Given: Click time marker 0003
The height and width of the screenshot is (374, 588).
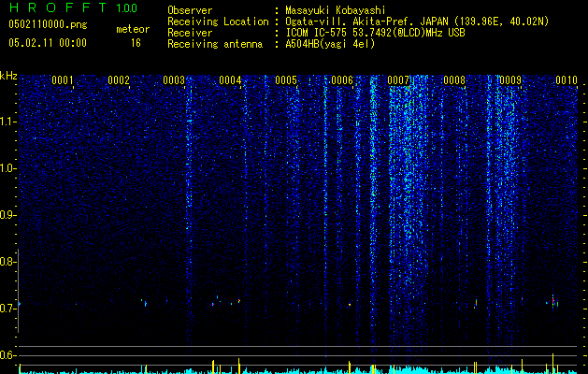Looking at the screenshot, I should pyautogui.click(x=174, y=80).
